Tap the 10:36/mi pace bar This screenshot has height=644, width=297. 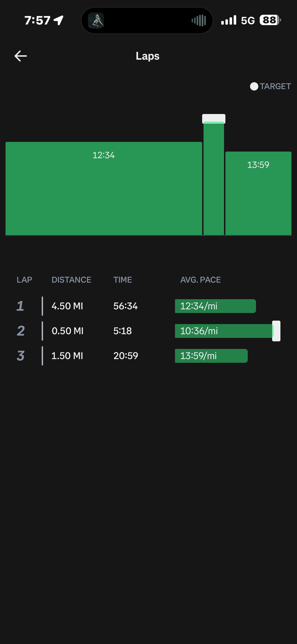[224, 331]
